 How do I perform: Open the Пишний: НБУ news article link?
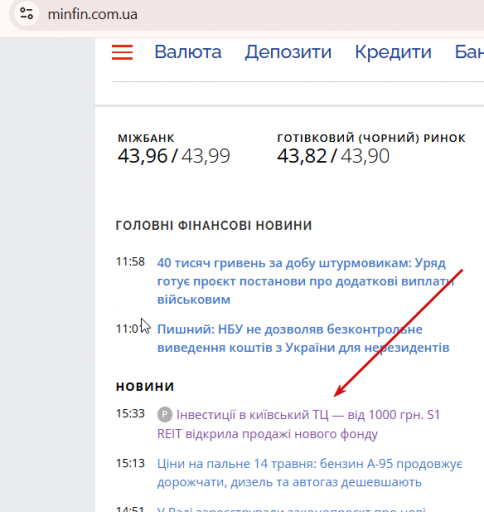(x=303, y=338)
